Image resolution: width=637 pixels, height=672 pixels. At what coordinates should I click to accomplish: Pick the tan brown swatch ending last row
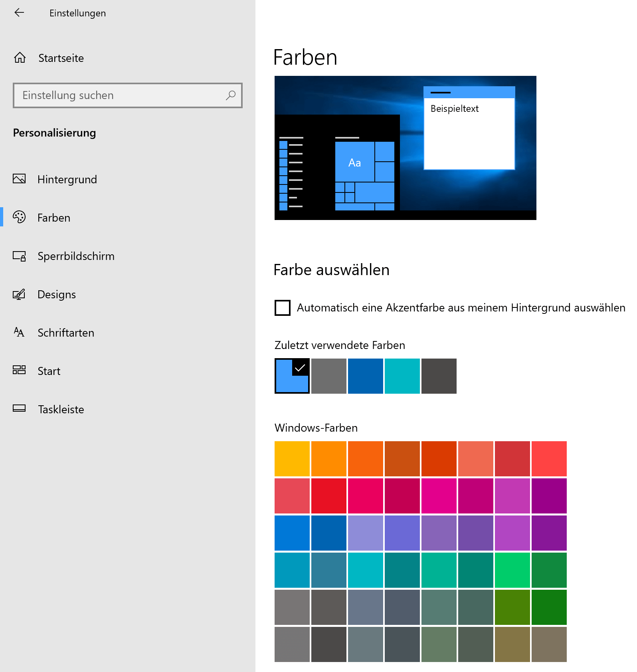(549, 644)
